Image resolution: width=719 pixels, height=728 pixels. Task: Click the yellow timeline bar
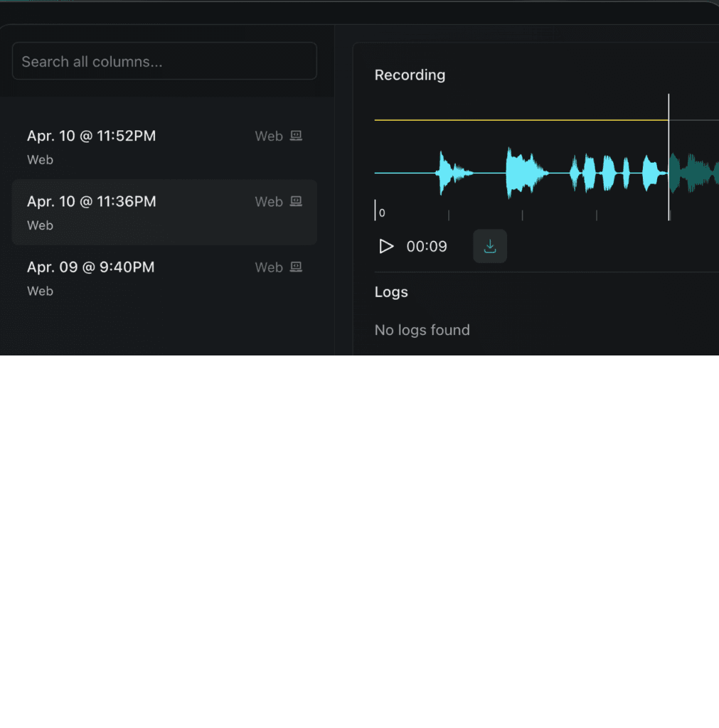point(521,119)
